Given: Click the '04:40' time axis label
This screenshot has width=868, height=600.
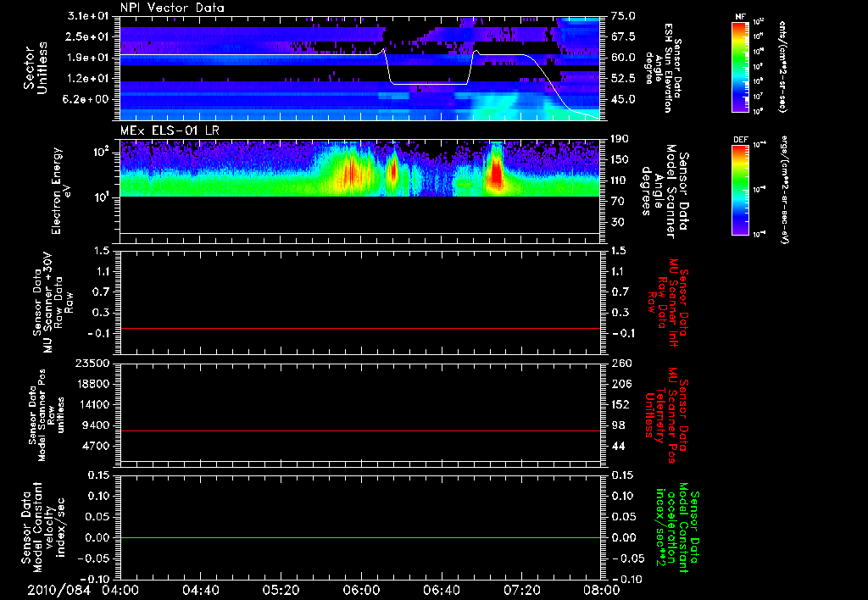Looking at the screenshot, I should pos(200,590).
